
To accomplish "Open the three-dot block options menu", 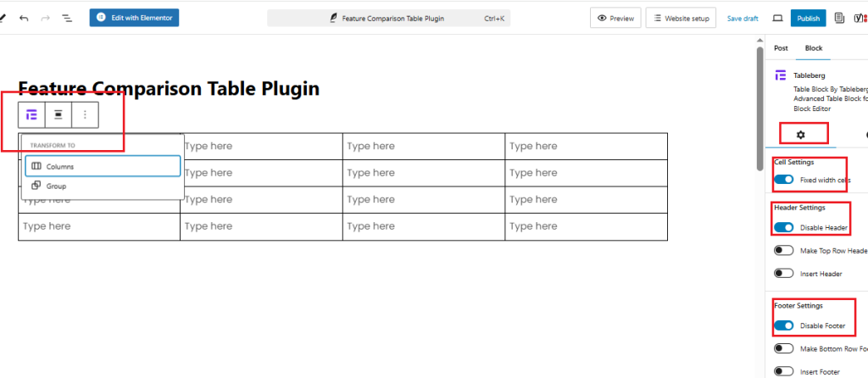I will pyautogui.click(x=85, y=114).
